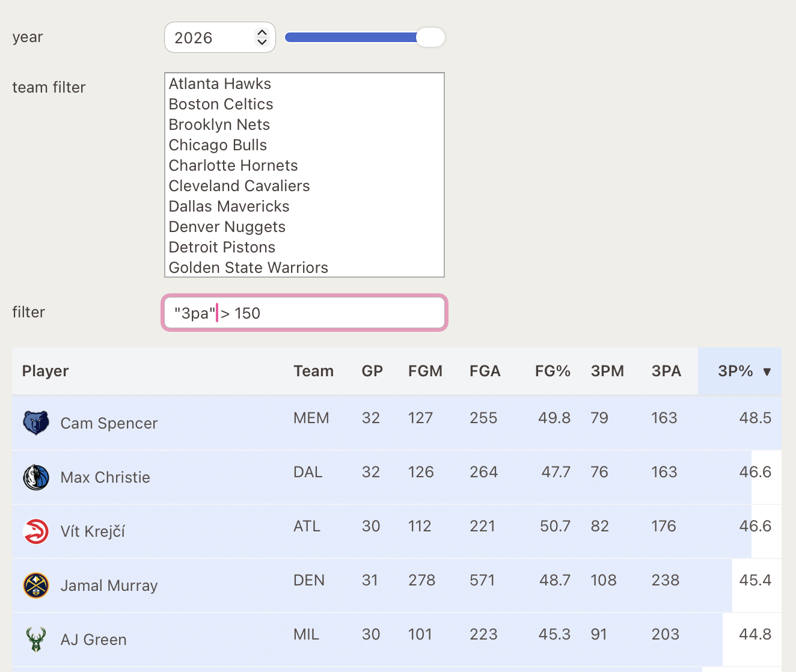Sort by the 3PA column header
The width and height of the screenshot is (796, 672).
point(666,371)
